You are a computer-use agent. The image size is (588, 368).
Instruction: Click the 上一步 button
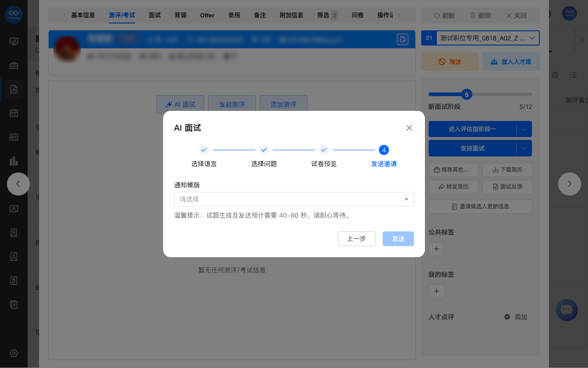(x=356, y=239)
